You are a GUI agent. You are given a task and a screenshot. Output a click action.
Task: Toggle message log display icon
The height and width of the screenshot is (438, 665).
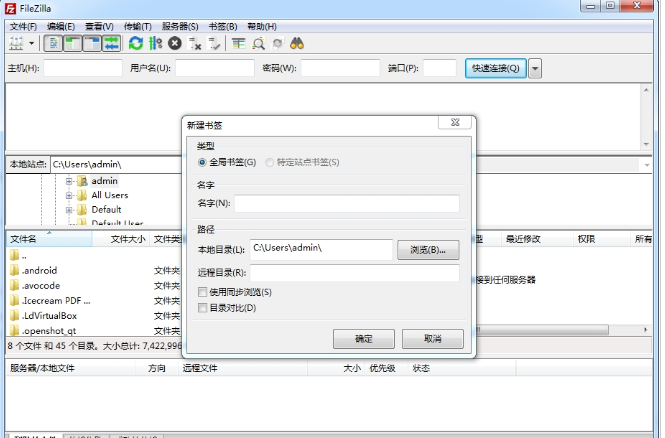coord(53,43)
